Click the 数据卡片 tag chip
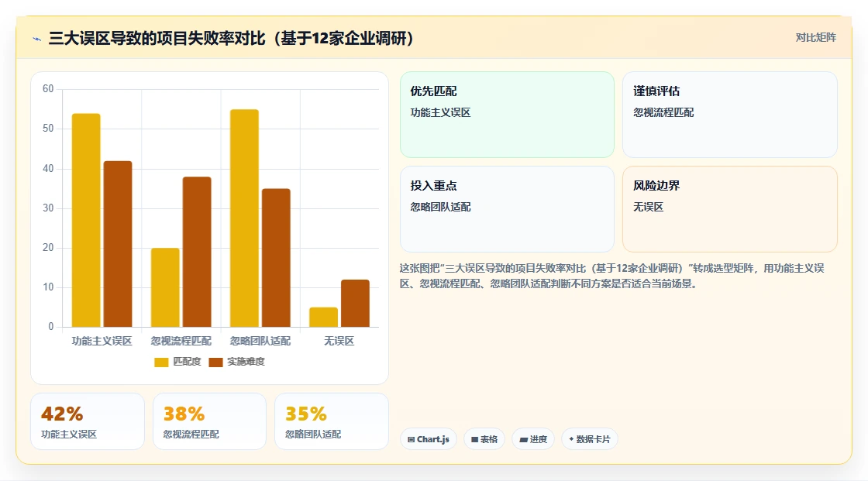This screenshot has height=481, width=868. click(x=590, y=439)
